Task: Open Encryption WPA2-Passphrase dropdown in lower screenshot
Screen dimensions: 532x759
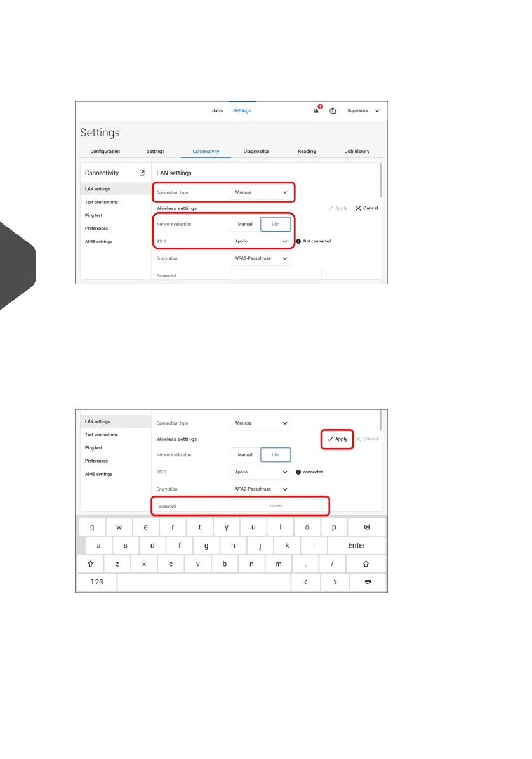Action: tap(260, 489)
